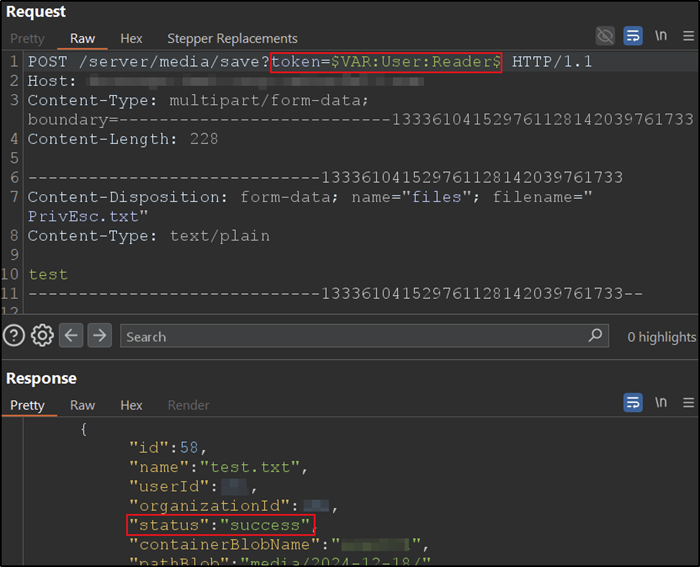The image size is (700, 567).
Task: Open the Response panel hamburger options menu
Action: coord(687,404)
